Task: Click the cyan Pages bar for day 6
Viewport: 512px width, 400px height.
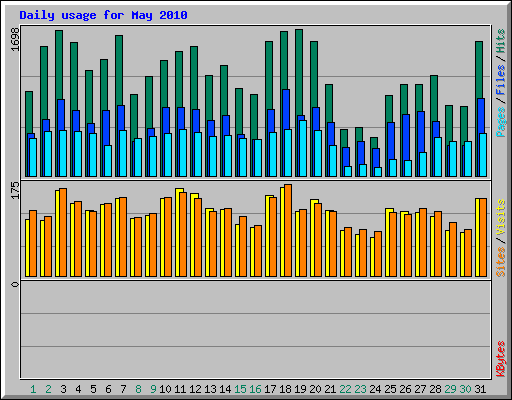Action: click(x=108, y=161)
